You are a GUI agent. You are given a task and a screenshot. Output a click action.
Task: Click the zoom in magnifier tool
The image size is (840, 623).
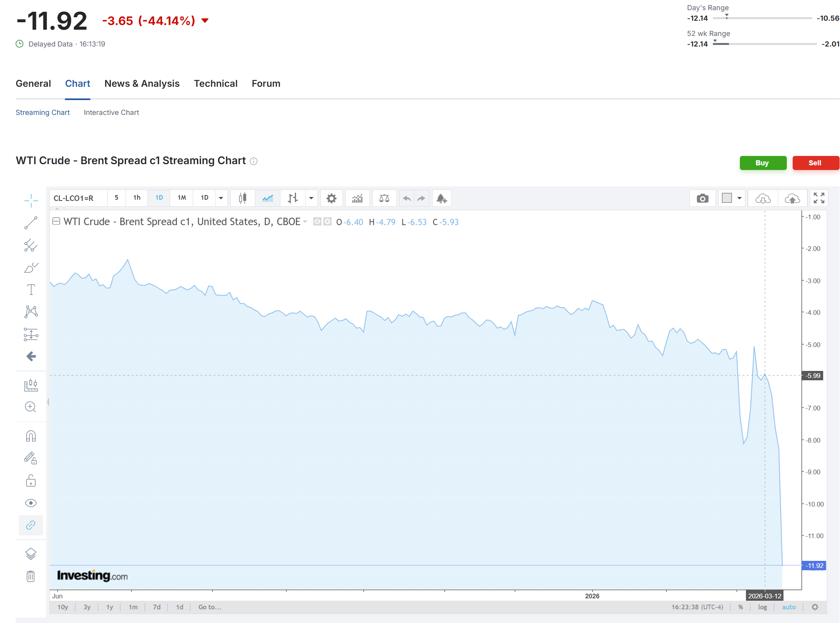pyautogui.click(x=31, y=407)
